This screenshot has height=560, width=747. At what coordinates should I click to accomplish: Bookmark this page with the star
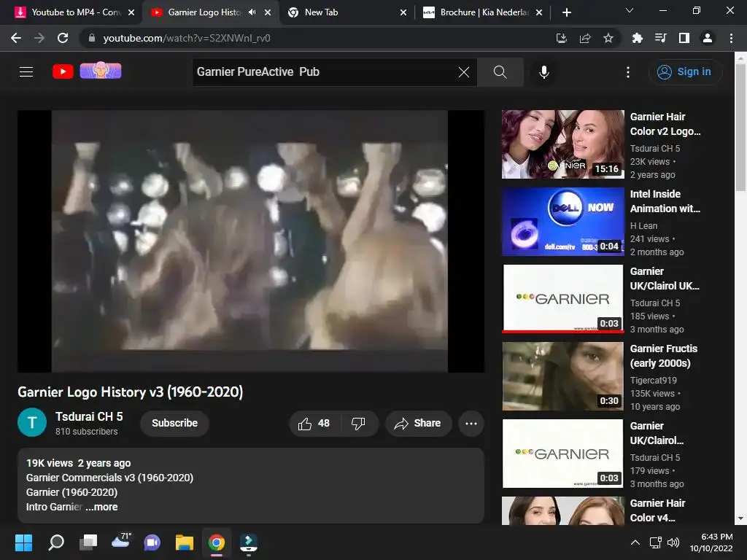point(608,38)
